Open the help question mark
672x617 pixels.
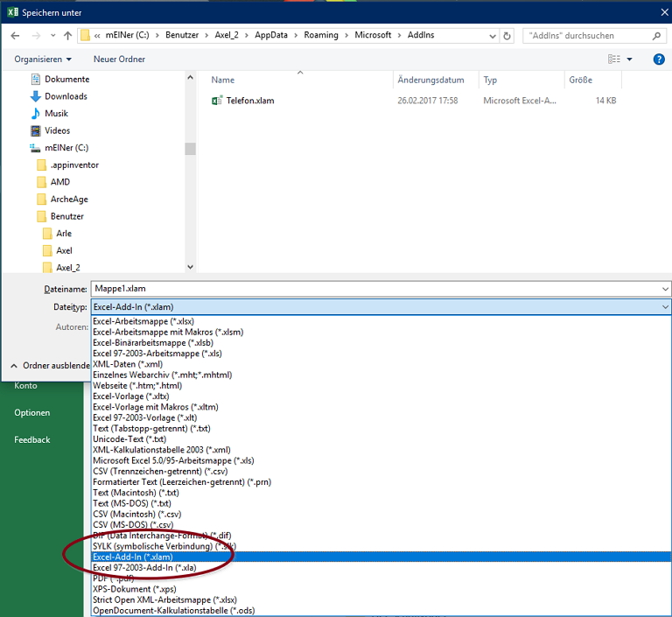(x=659, y=60)
